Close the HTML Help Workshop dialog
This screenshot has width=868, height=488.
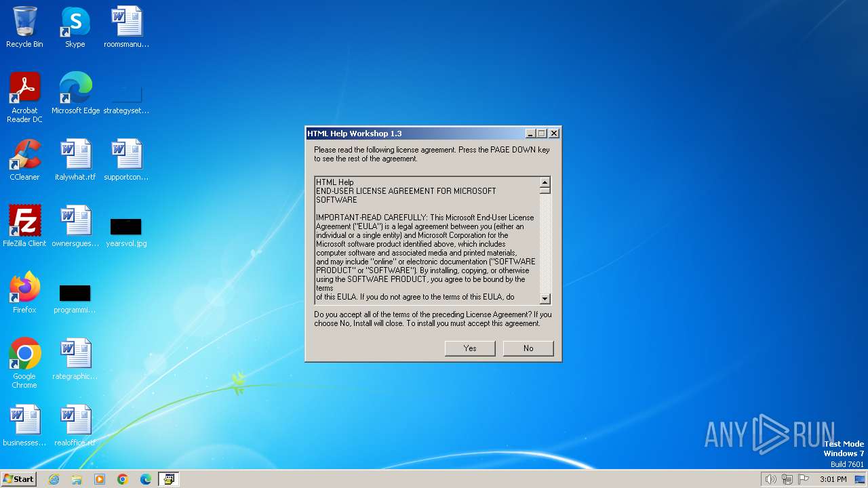tap(554, 134)
